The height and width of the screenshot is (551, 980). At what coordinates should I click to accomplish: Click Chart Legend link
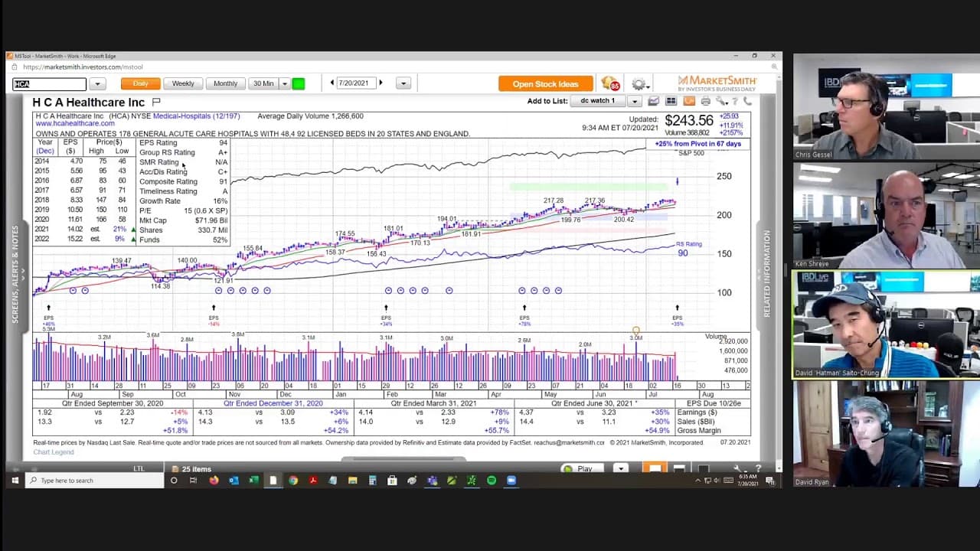click(x=54, y=452)
